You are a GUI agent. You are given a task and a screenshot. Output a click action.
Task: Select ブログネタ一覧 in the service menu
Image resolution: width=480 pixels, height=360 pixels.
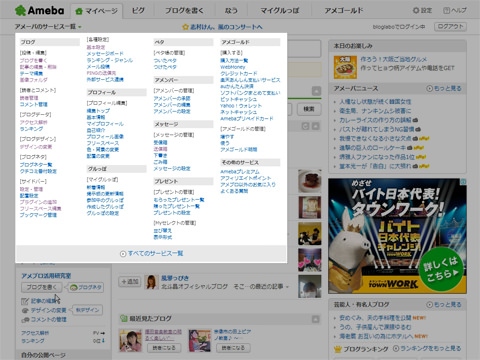pos(36,165)
